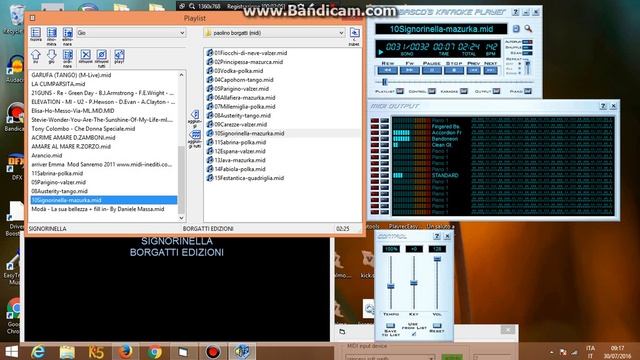Select '12Espana-valzer.mid' file
The image size is (640, 360).
click(236, 151)
